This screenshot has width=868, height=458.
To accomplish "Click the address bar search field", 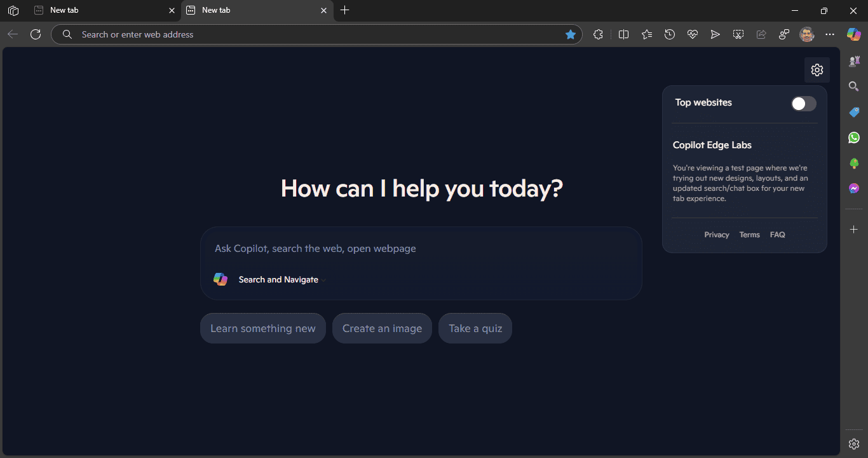I will coord(316,34).
